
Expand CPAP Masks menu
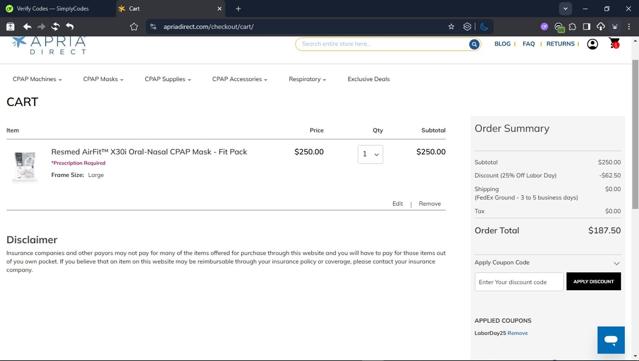coord(103,79)
